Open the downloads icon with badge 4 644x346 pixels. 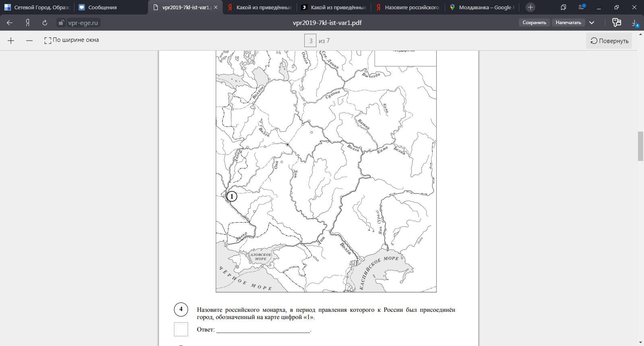(x=635, y=23)
